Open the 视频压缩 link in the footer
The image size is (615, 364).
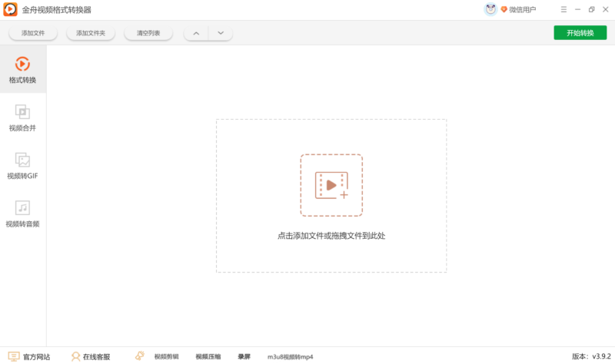click(208, 356)
